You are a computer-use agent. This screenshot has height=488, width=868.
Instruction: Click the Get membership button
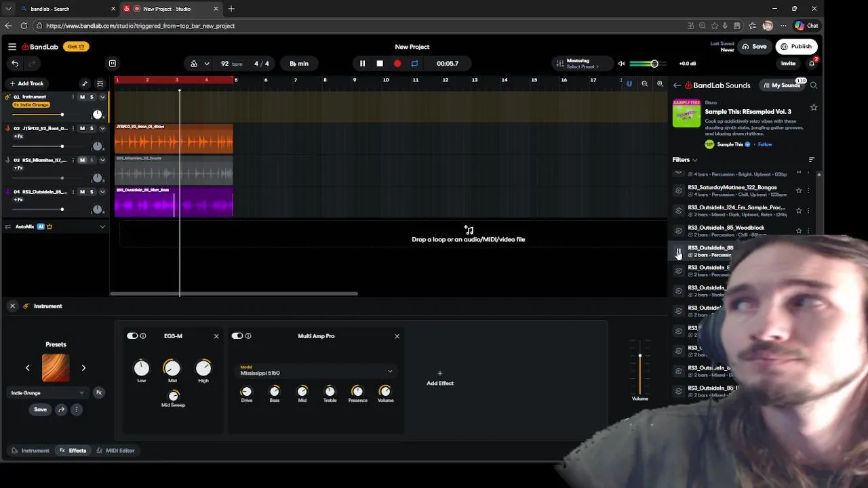click(76, 47)
